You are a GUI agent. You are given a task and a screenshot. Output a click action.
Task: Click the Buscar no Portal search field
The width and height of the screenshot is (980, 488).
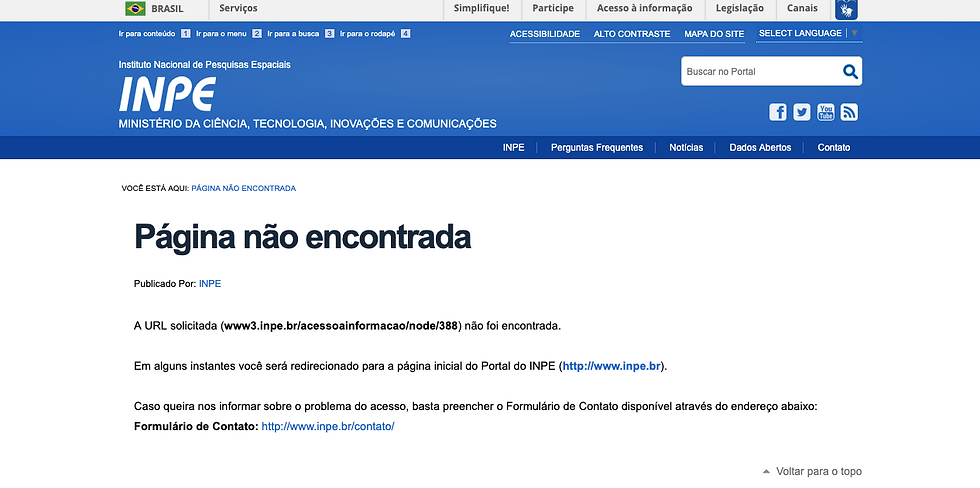(761, 71)
